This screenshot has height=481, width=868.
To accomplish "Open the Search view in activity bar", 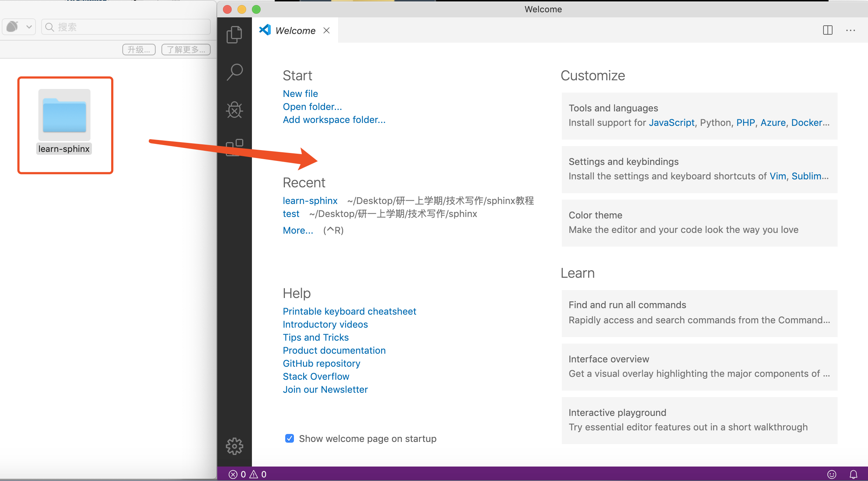I will pos(234,72).
